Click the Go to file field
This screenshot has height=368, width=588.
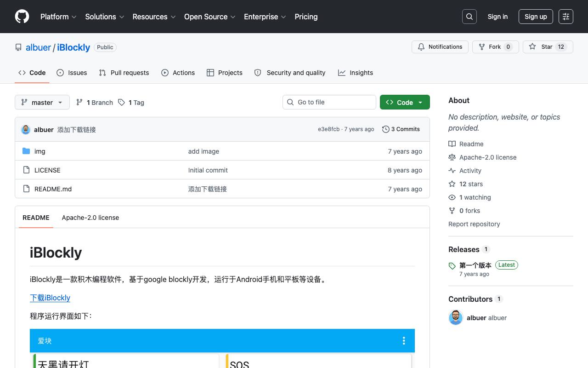329,102
